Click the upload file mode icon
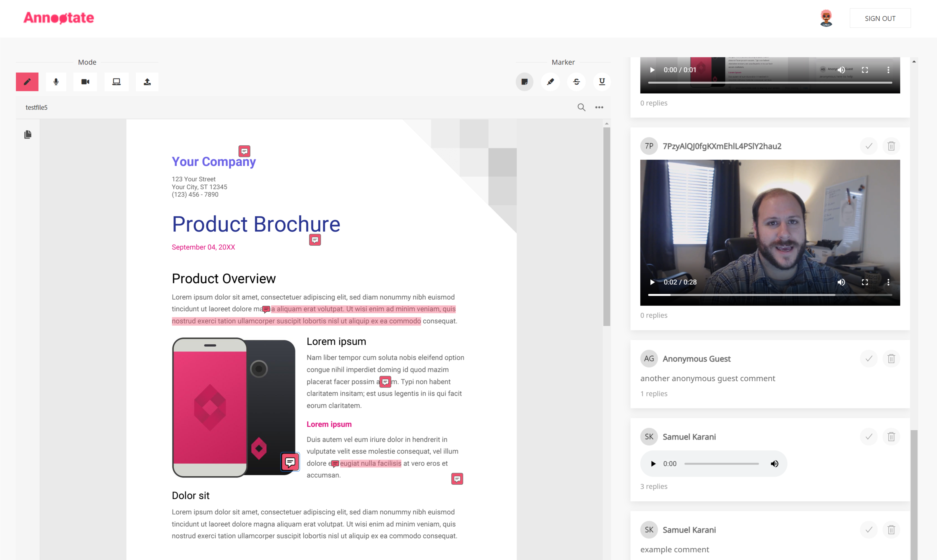The height and width of the screenshot is (560, 937). (147, 82)
